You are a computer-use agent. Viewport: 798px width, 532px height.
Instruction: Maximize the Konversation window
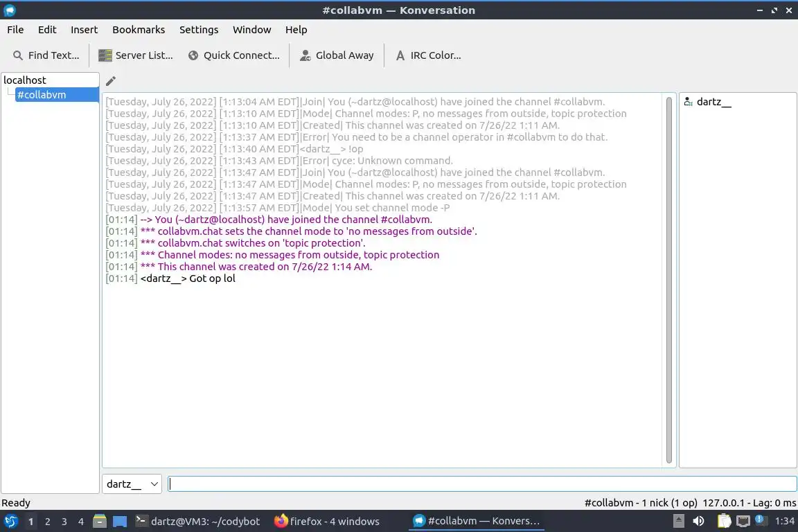point(774,10)
